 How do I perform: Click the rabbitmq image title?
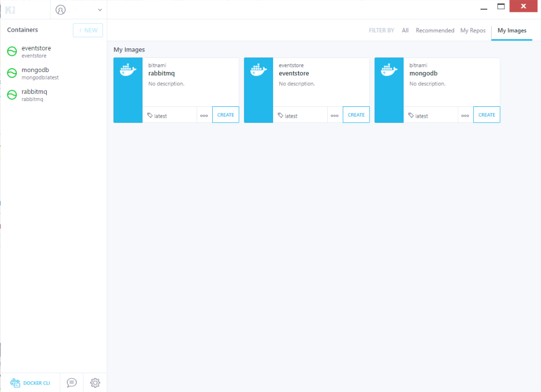(162, 74)
